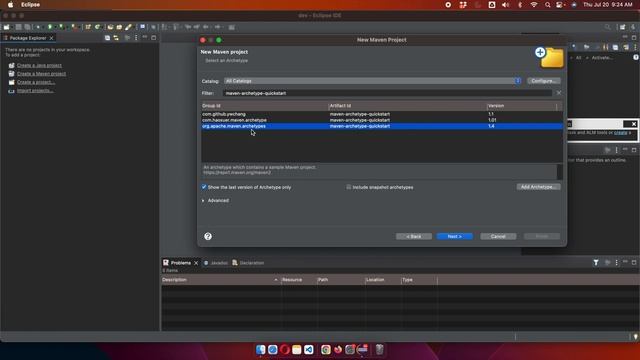640x360 pixels.
Task: Go back with the < Back button
Action: (413, 236)
